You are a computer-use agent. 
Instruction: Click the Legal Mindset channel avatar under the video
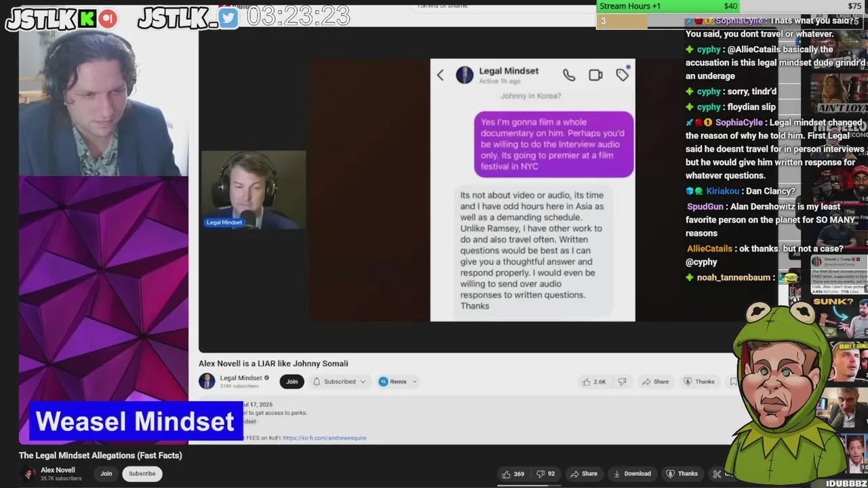[207, 382]
